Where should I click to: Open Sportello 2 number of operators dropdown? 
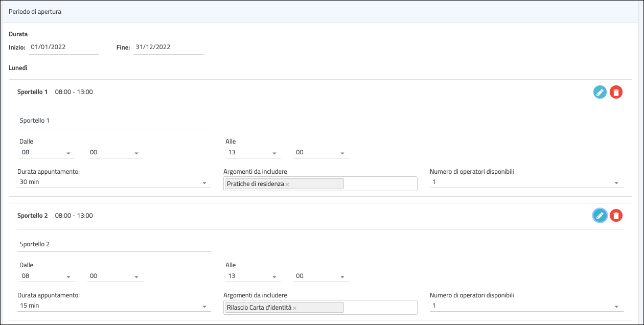coord(526,306)
